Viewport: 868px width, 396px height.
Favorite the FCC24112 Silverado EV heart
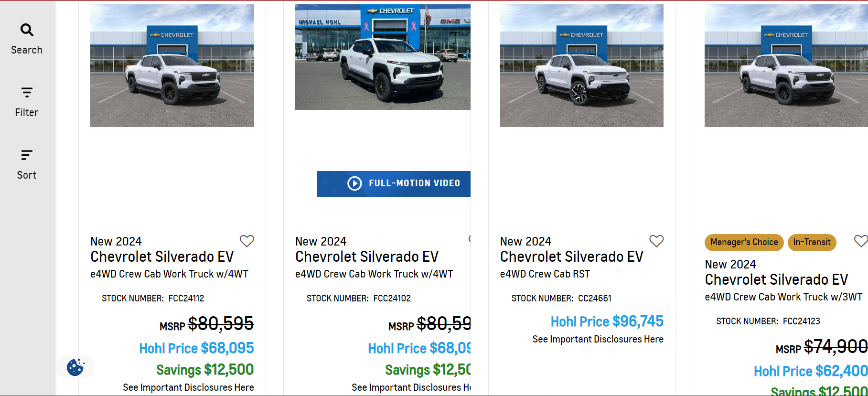(246, 241)
